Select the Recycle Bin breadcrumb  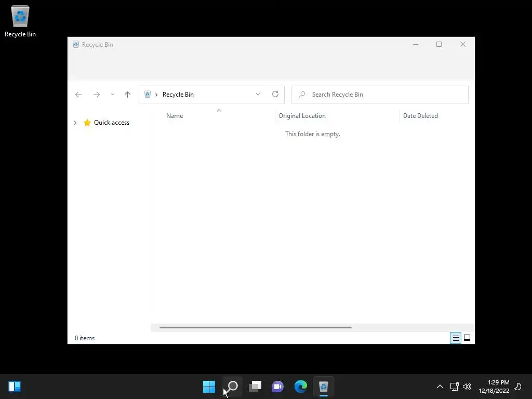pos(178,95)
